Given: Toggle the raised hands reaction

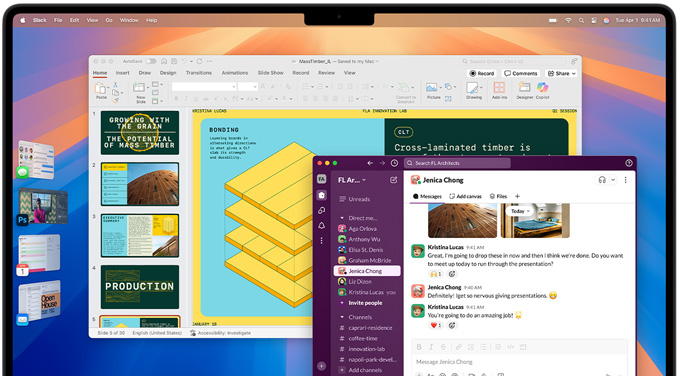Looking at the screenshot, I should pyautogui.click(x=435, y=274).
